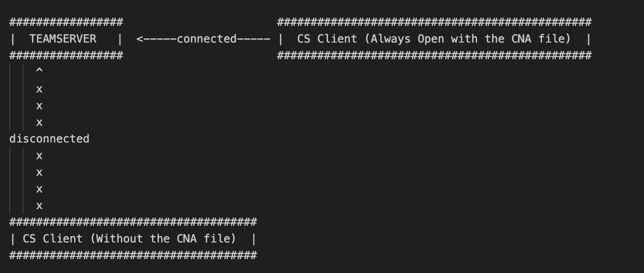Click hash line above 'CS Client (Always Open'
Viewport: 644px width, 273px height.
click(x=434, y=22)
